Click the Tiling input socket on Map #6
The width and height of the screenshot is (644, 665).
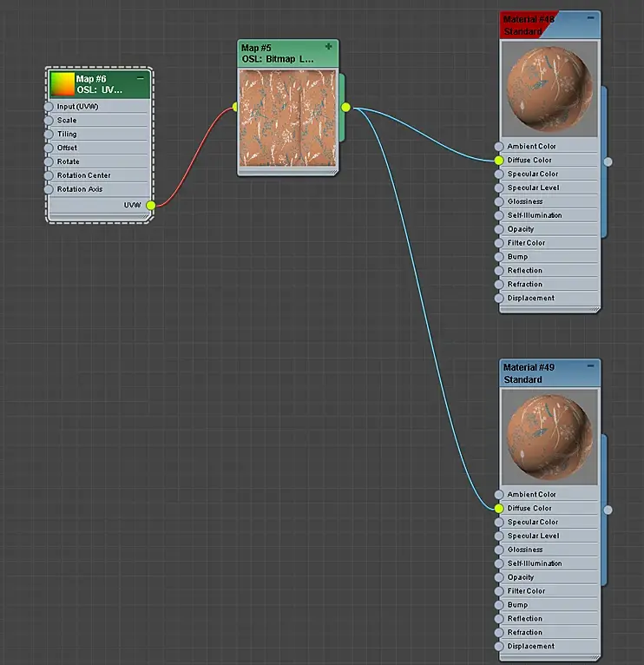click(49, 134)
